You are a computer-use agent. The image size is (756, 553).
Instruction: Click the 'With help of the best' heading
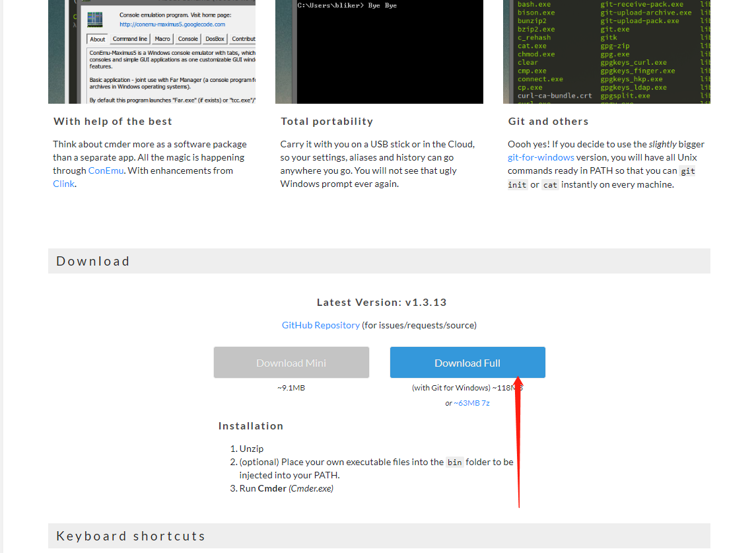(113, 121)
